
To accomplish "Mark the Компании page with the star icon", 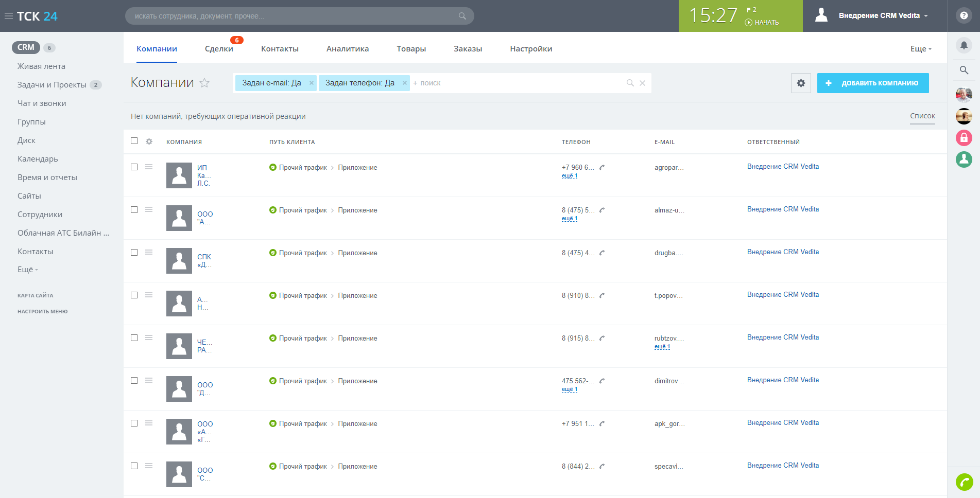I will point(204,83).
